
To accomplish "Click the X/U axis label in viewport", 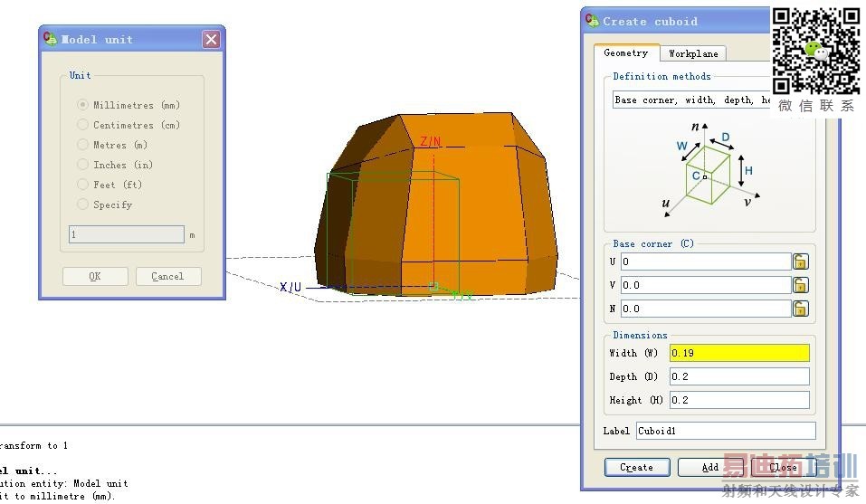I will tap(290, 287).
